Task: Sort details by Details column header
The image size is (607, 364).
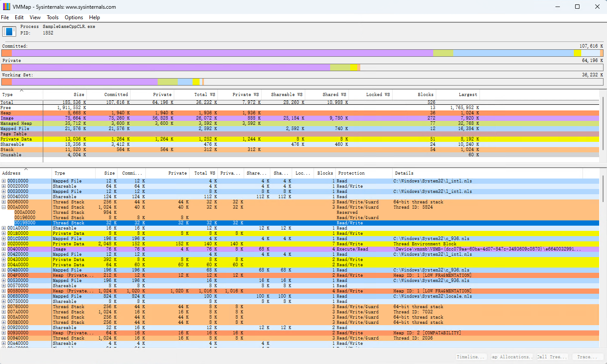Action: (x=487, y=173)
